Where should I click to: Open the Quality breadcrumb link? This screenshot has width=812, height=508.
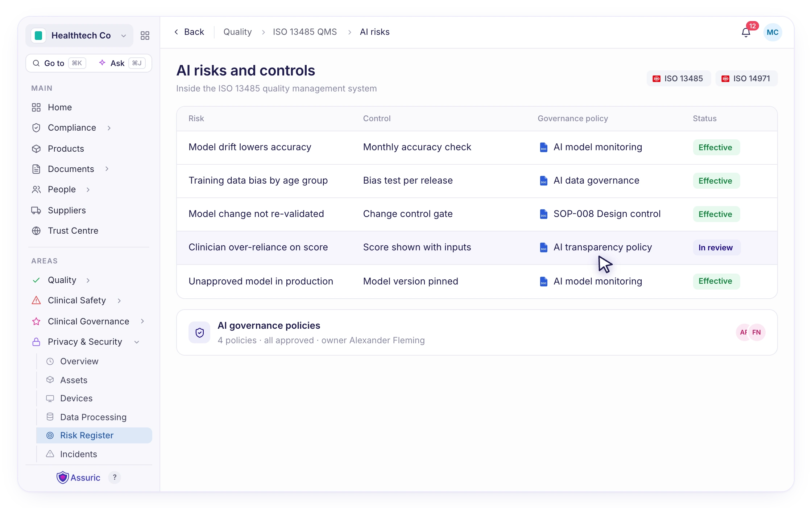pyautogui.click(x=237, y=32)
